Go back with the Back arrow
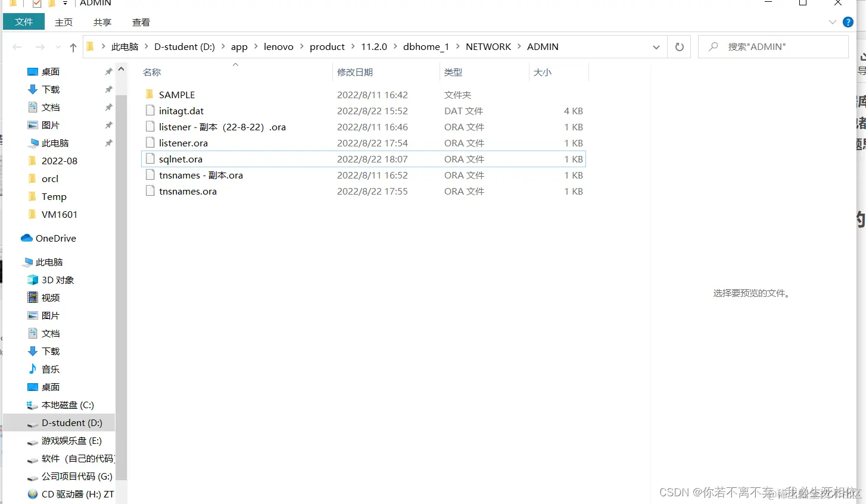866x504 pixels. [17, 47]
